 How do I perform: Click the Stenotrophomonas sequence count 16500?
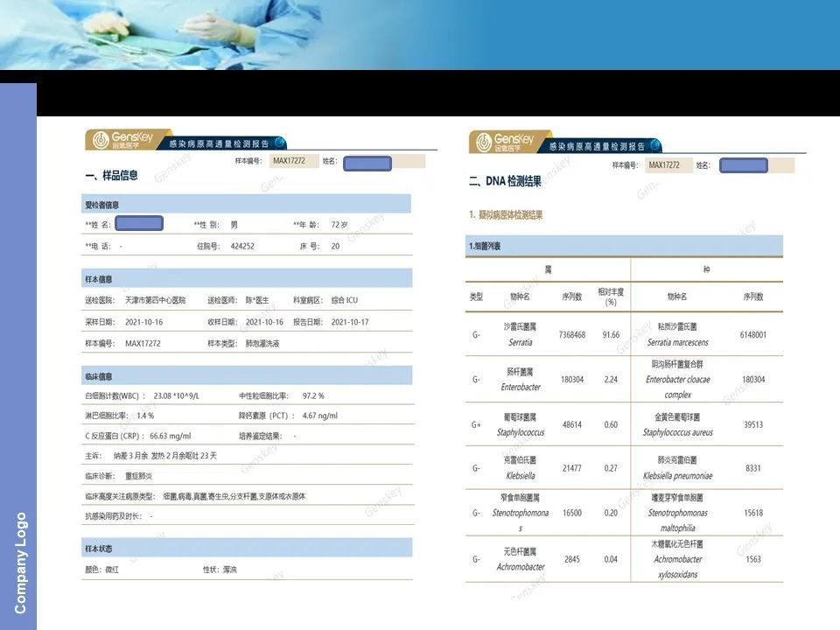(572, 514)
